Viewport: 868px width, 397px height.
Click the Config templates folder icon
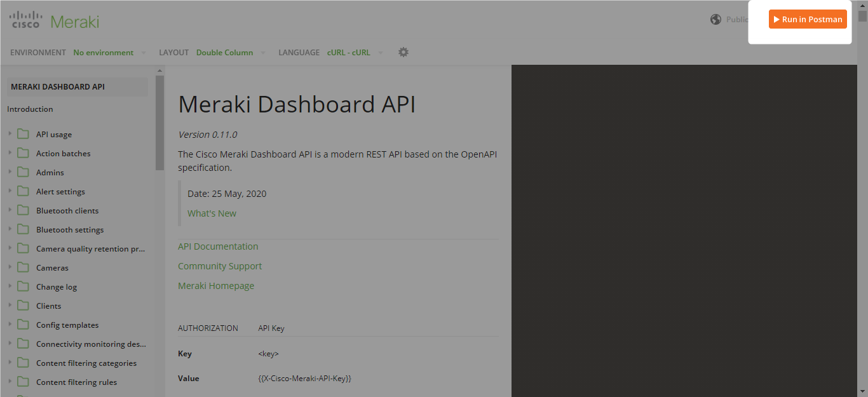pos(24,325)
